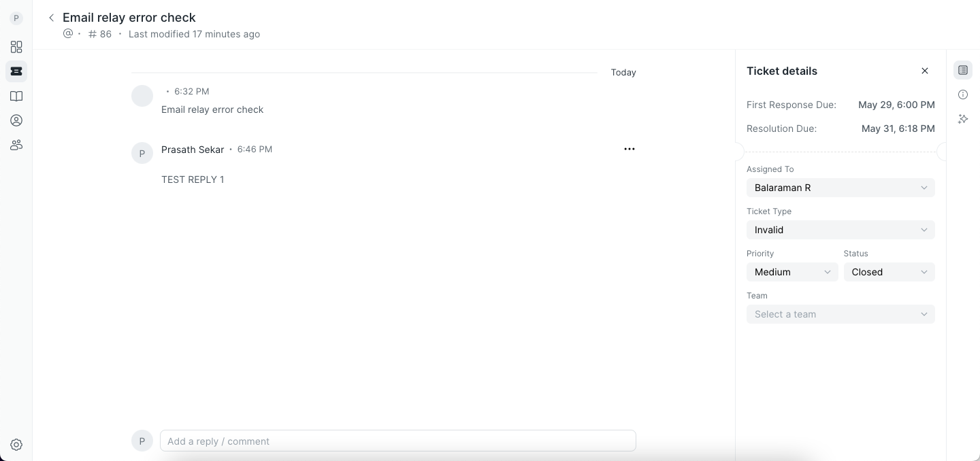Open the Dashboard from the sidebar
Screen dimensions: 980x461
tap(16, 47)
